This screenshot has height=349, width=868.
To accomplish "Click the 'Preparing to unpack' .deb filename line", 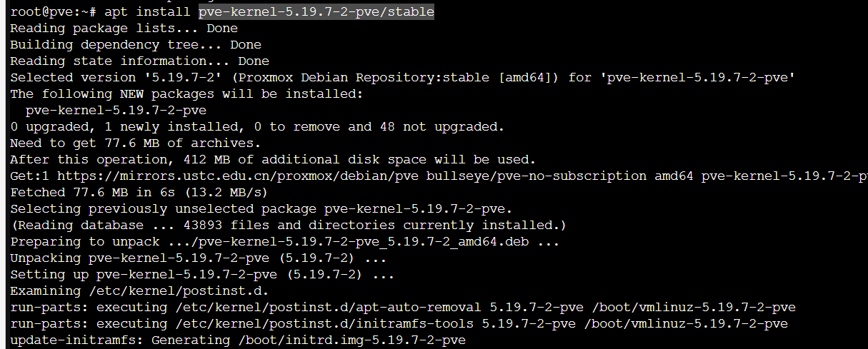I will [284, 241].
